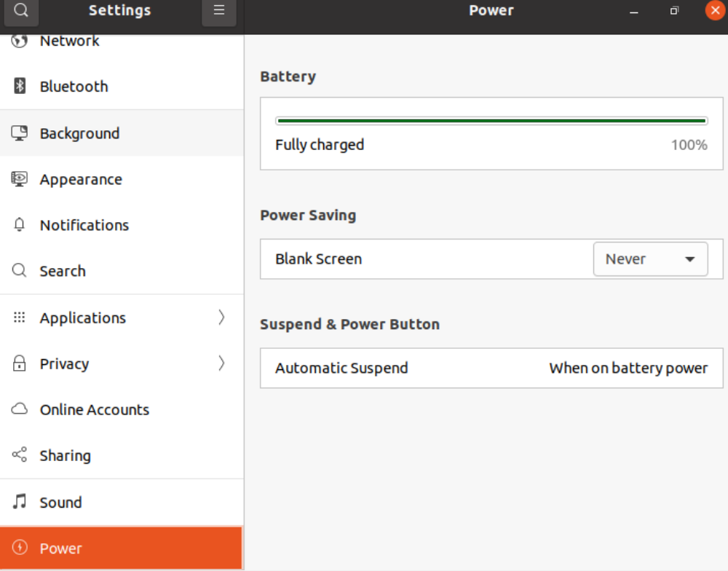Click the Online Accounts cloud icon

pos(20,409)
